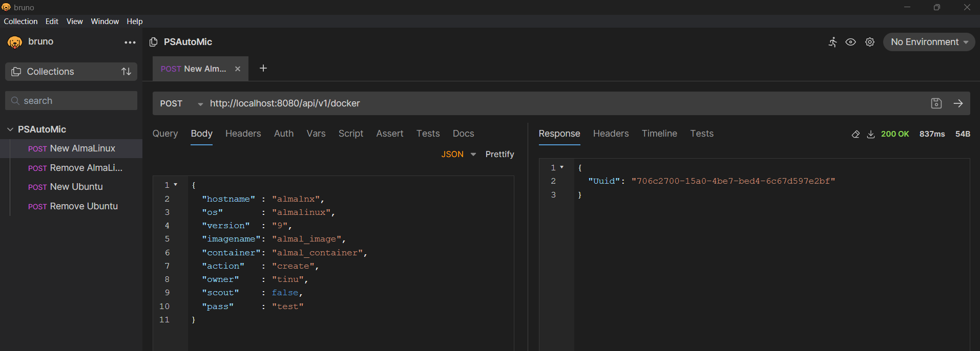980x351 pixels.
Task: Fold request body at line 1 arrow
Action: coord(176,185)
